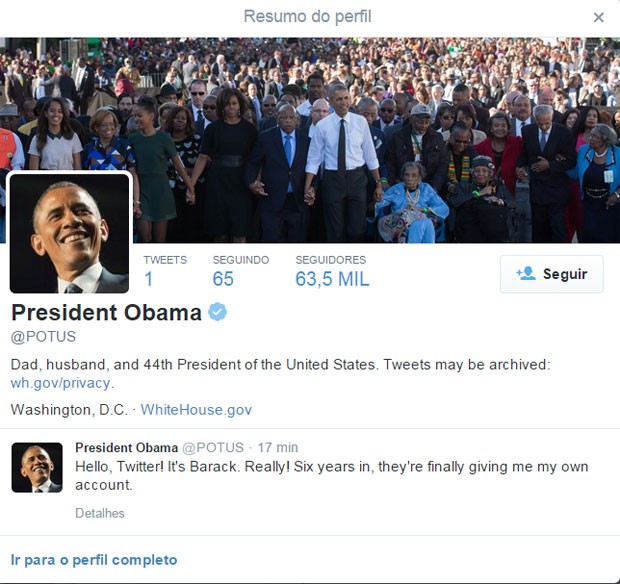Click the Hello, Twitter tweet text

click(332, 476)
